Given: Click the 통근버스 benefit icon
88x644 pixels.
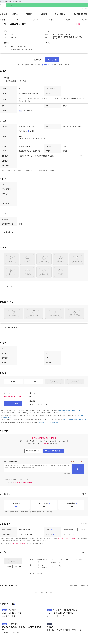Looking at the screenshot, I should pos(11,259).
